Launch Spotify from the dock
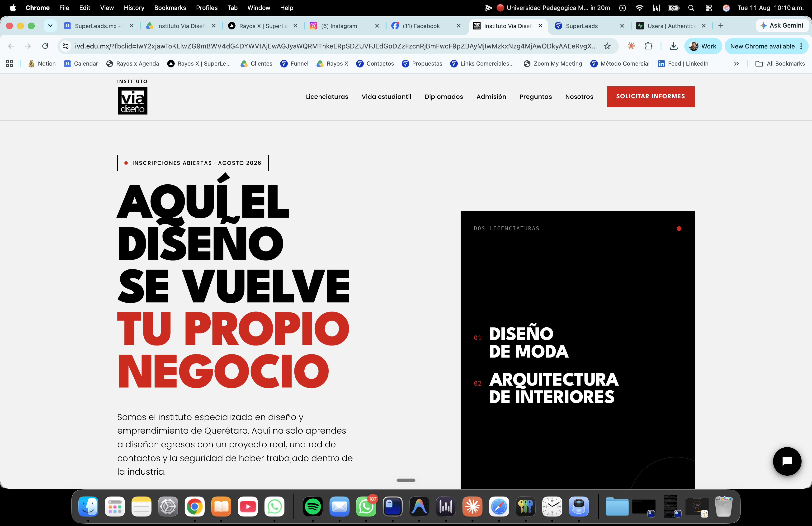Viewport: 812px width, 526px height. click(x=312, y=507)
